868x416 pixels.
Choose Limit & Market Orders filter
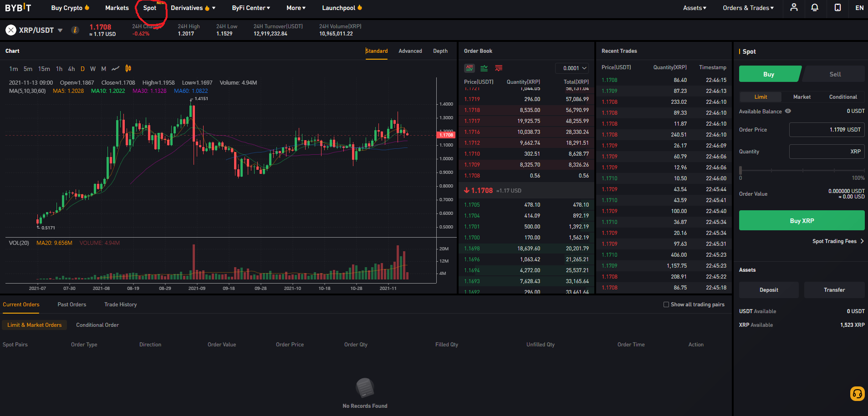coord(34,325)
